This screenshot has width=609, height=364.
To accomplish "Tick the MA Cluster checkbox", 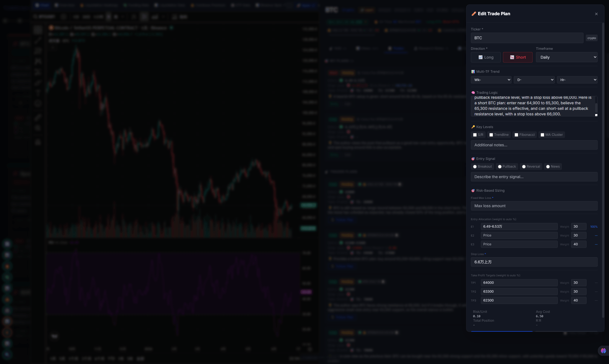I will tap(542, 135).
